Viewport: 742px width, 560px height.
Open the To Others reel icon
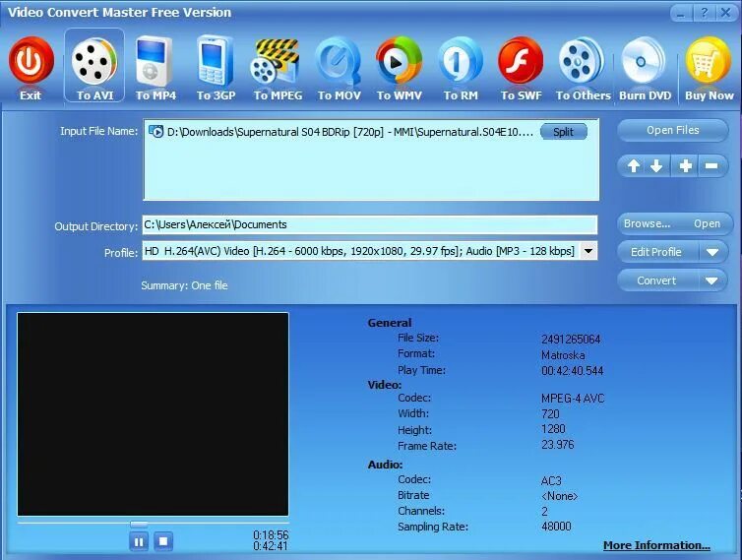(x=582, y=62)
